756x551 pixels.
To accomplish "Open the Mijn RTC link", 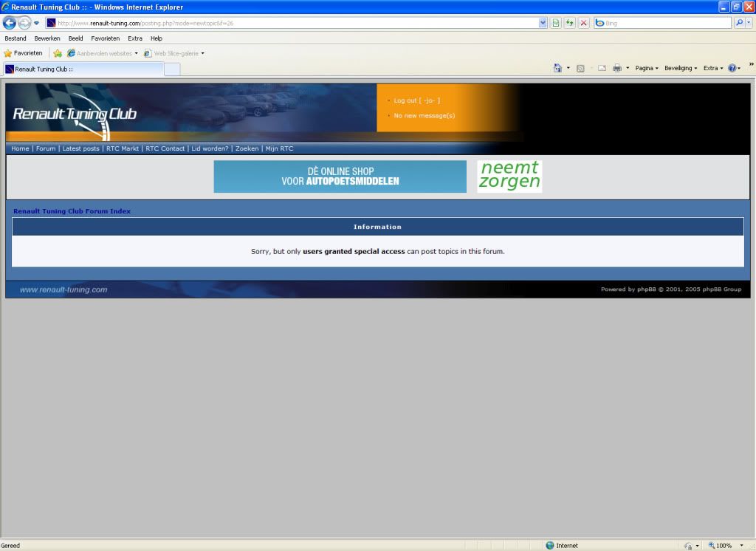I will click(279, 148).
